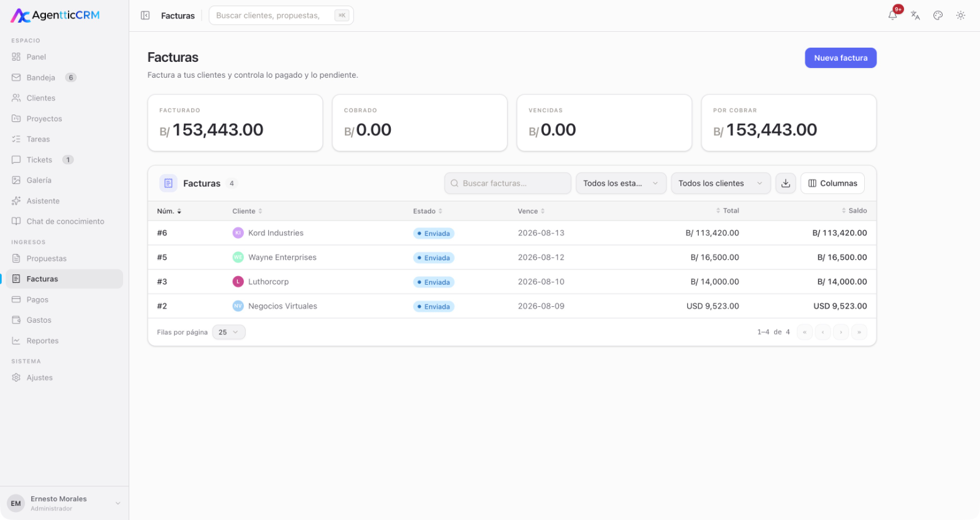Sort table by Estado column
980x520 pixels.
coord(428,211)
